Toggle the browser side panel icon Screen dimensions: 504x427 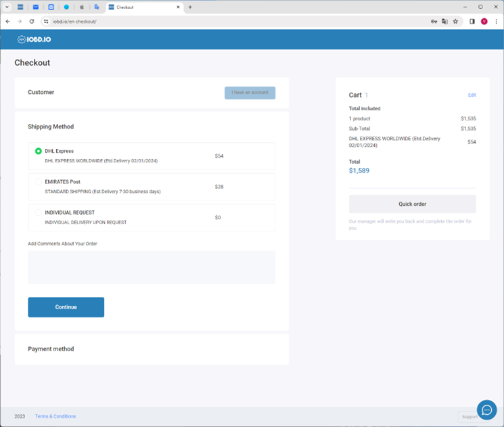point(472,22)
